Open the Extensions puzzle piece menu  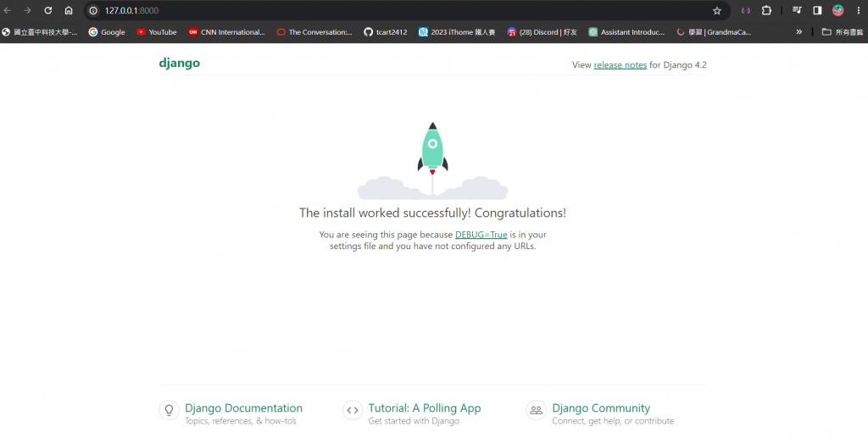tap(766, 10)
